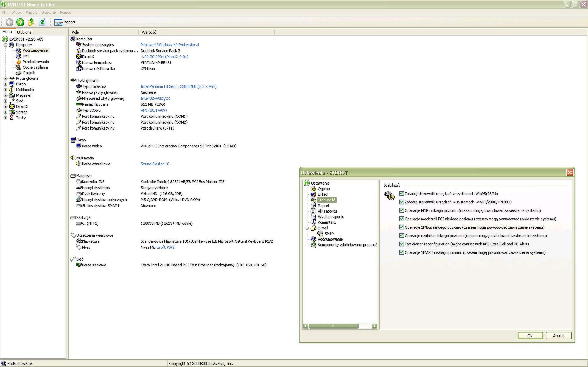Expand the Sprzęt tree node
This screenshot has width=588, height=367.
(x=5, y=112)
